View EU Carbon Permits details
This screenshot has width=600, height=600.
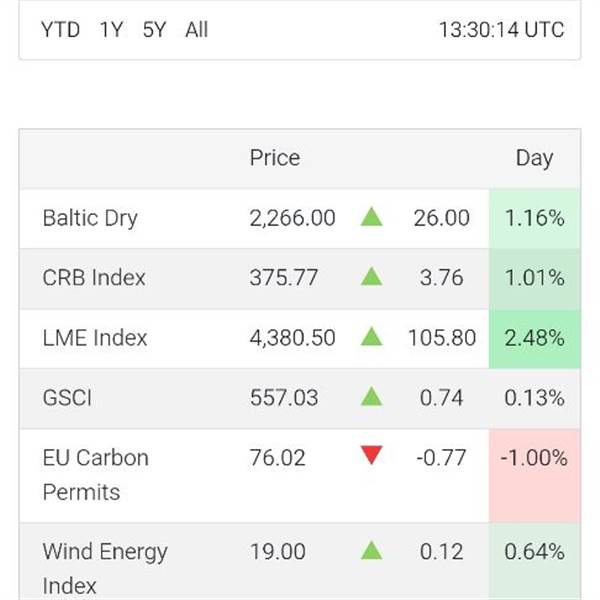(95, 474)
